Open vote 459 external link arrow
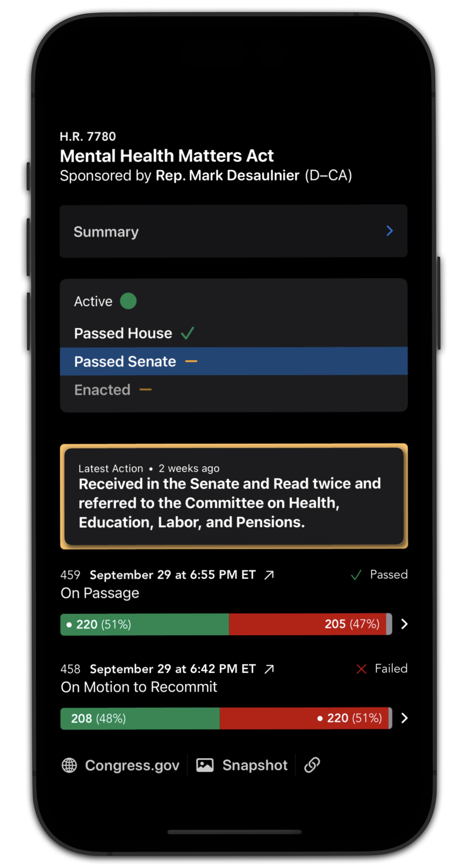467x868 pixels. pyautogui.click(x=269, y=575)
